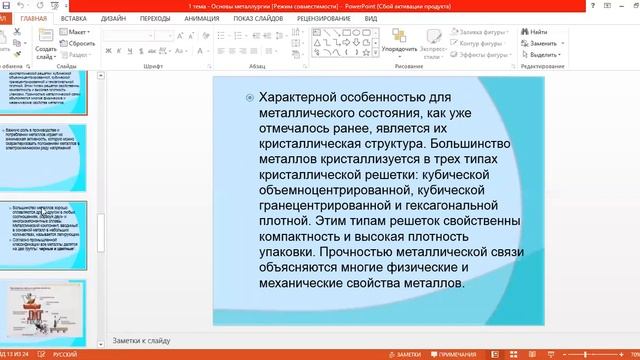This screenshot has width=640, height=360.
Task: Activate the Format Painter brush
Action: pos(17,54)
